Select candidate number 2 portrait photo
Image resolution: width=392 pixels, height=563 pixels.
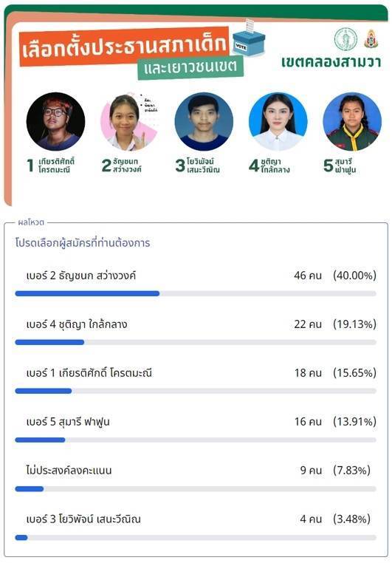pyautogui.click(x=130, y=122)
